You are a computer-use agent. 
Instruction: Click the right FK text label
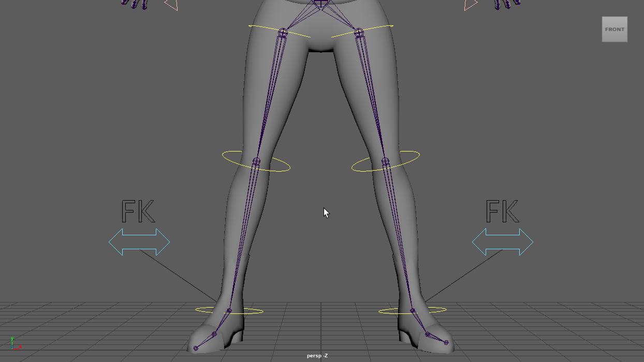coord(502,212)
